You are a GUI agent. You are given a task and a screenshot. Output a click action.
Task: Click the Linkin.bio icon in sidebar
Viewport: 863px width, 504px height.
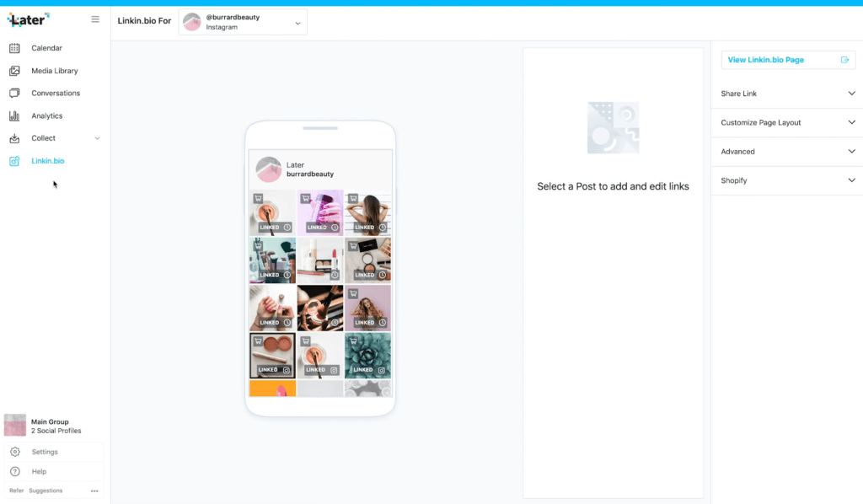point(14,161)
